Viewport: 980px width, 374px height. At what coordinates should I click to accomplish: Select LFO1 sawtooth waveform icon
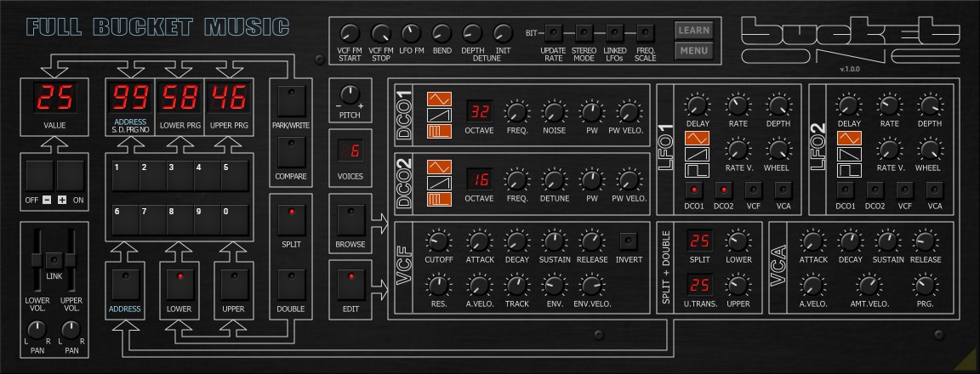[697, 154]
